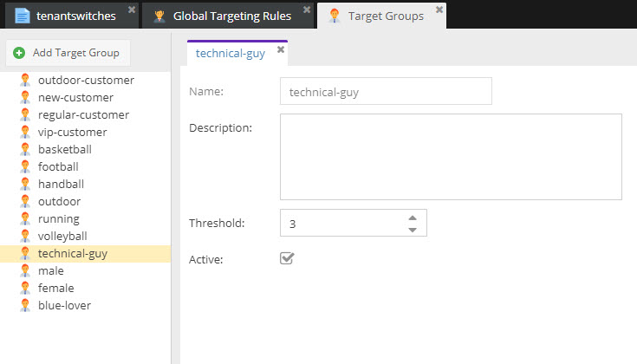Switch to the Global Targeting Rules tab

[231, 16]
